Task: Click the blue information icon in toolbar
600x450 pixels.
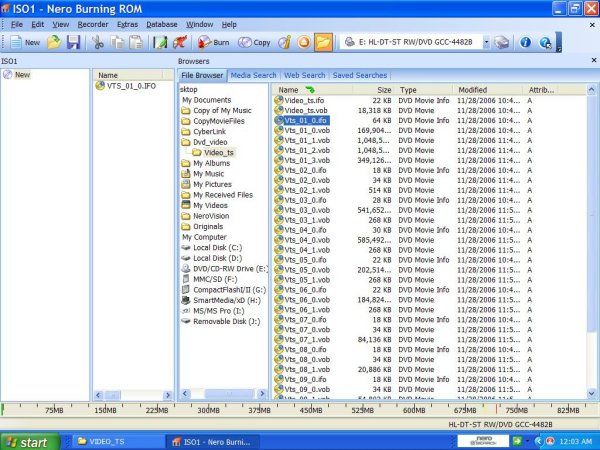Action: pyautogui.click(x=525, y=42)
